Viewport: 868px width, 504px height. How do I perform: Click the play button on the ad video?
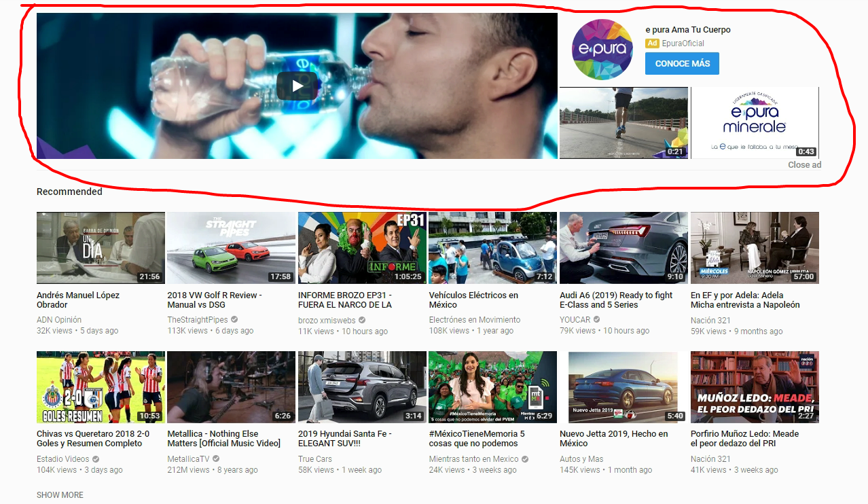[x=297, y=86]
